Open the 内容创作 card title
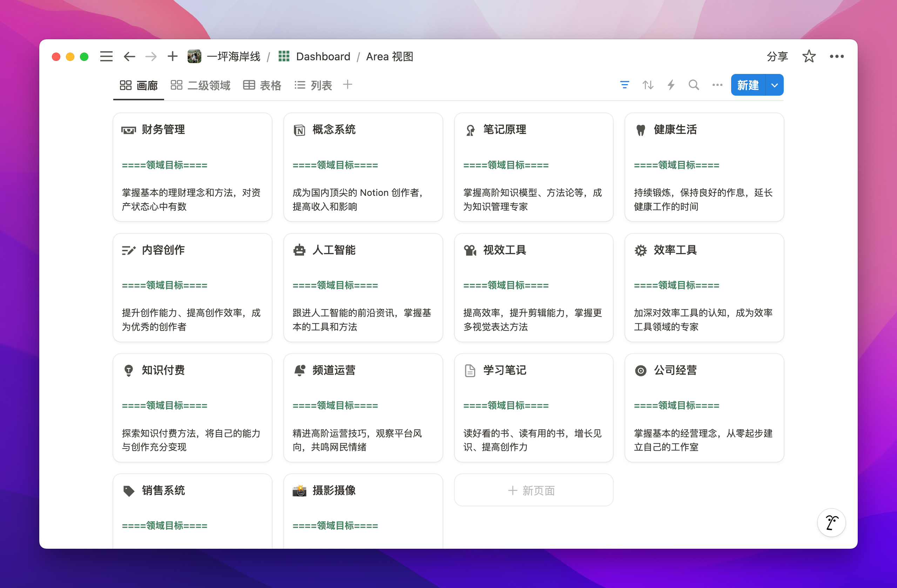Viewport: 897px width, 588px height. click(163, 250)
